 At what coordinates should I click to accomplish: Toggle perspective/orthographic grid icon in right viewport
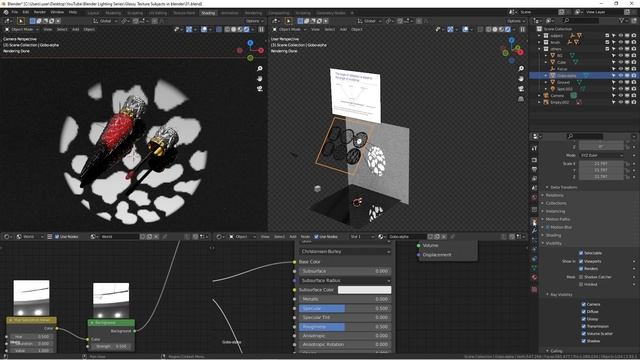click(521, 98)
